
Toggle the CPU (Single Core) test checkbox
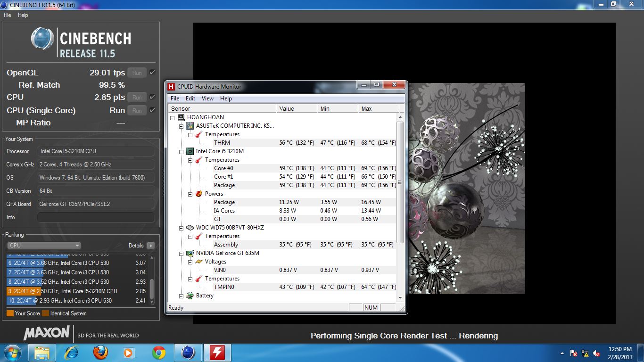click(152, 110)
